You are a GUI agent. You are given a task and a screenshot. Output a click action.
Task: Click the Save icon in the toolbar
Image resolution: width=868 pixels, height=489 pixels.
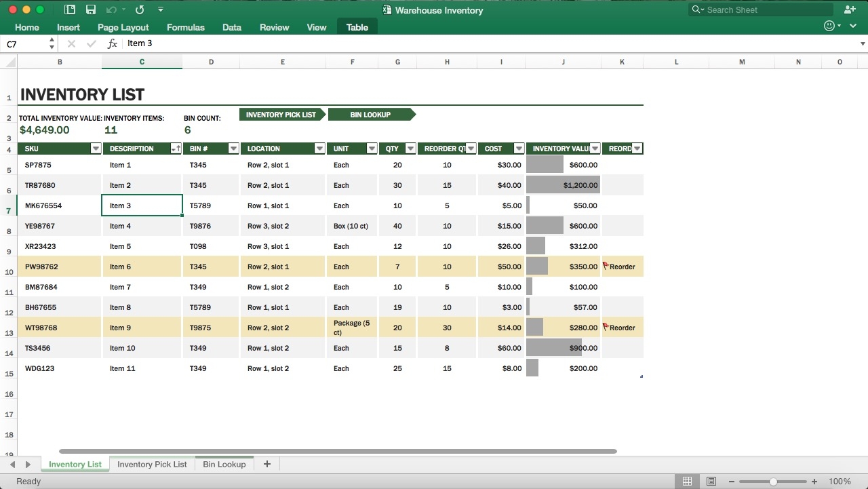[91, 9]
